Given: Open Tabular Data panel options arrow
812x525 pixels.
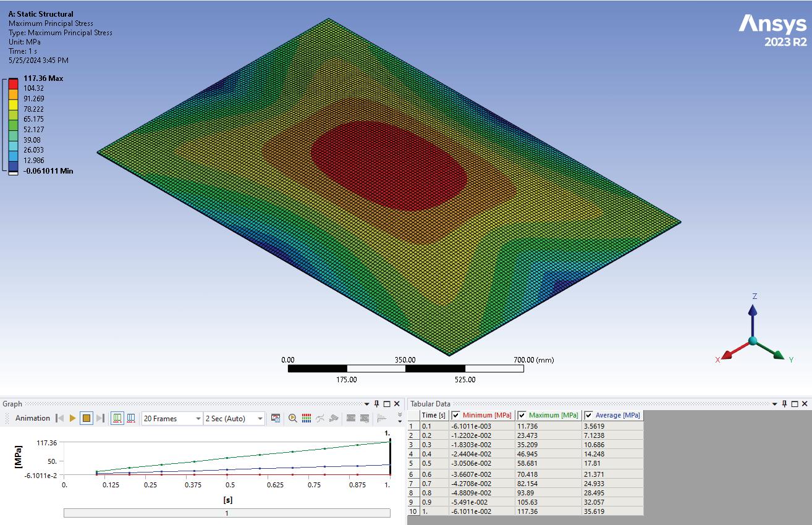Looking at the screenshot, I should pyautogui.click(x=775, y=404).
